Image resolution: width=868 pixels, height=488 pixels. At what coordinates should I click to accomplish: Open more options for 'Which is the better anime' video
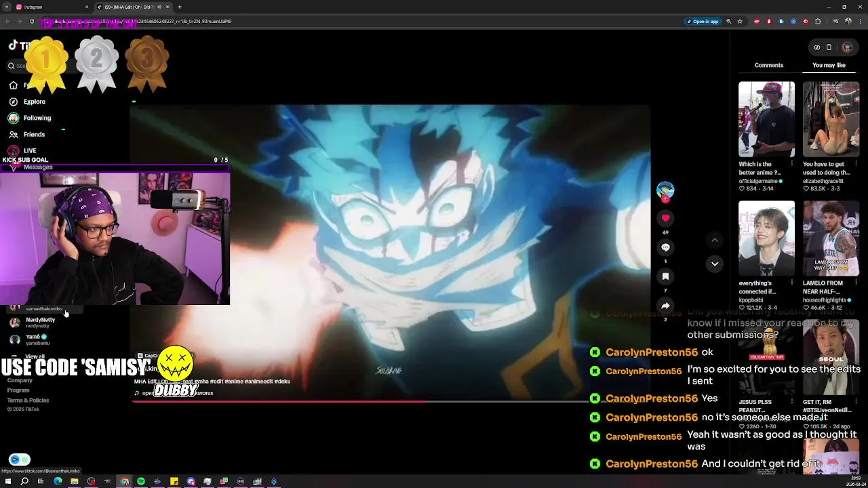click(793, 164)
